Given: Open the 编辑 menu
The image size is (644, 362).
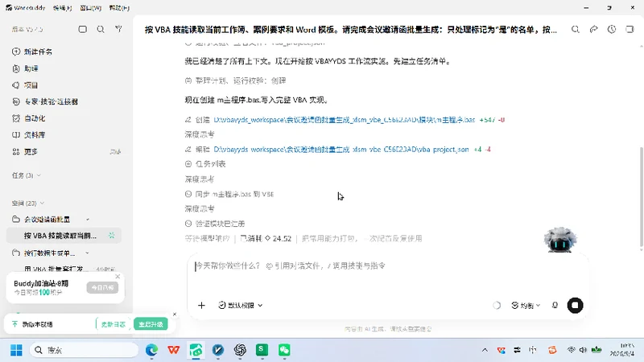Looking at the screenshot, I should tap(63, 8).
